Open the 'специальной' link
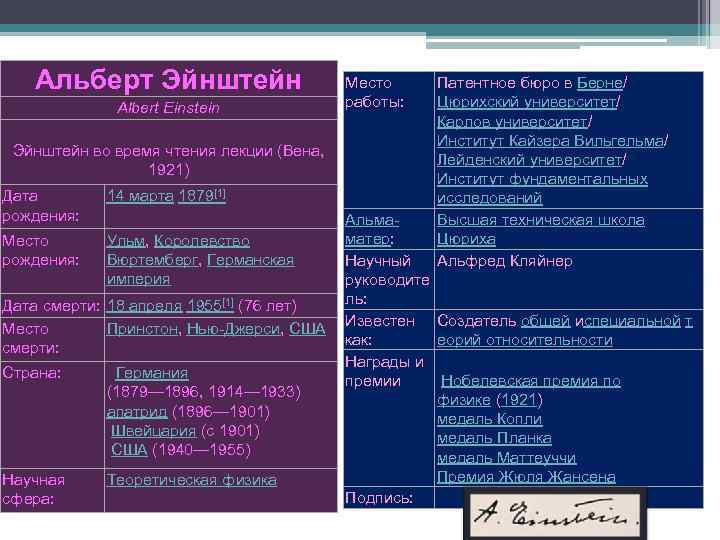720x540 pixels. (x=631, y=321)
